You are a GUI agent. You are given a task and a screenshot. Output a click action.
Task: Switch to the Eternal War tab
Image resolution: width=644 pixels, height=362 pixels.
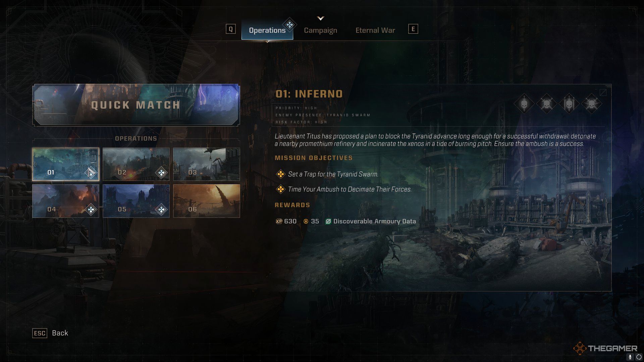375,29
